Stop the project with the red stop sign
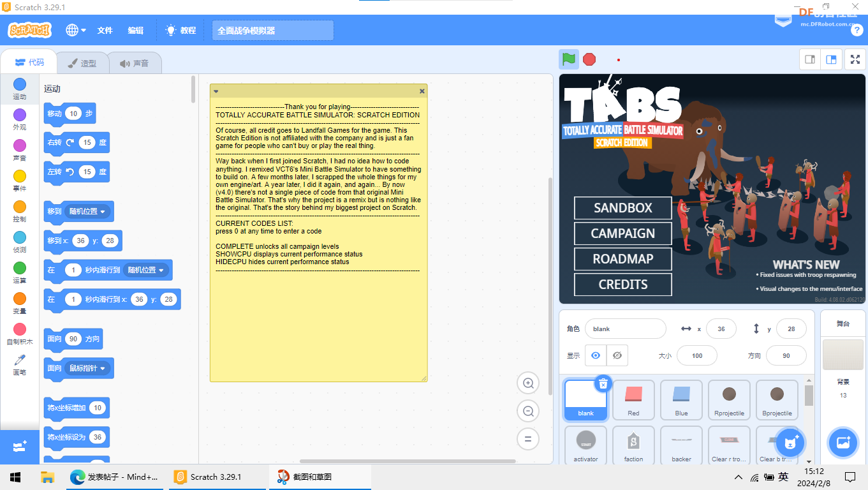 [x=589, y=59]
